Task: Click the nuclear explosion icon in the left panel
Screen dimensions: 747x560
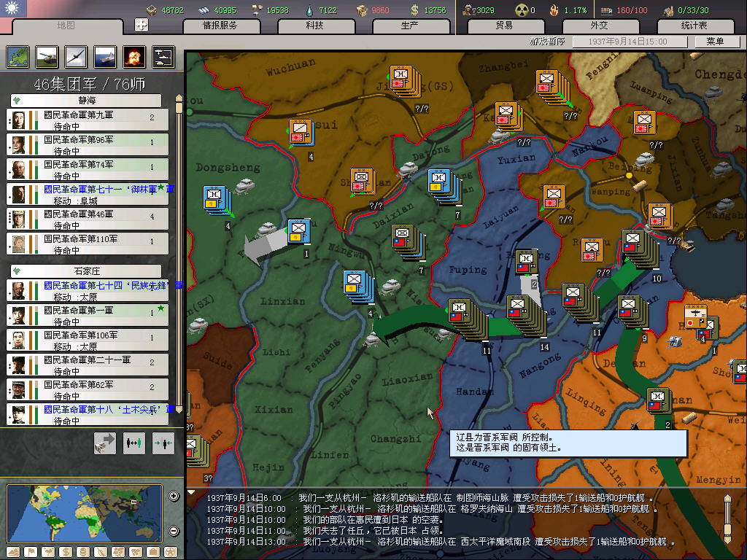Action: coord(133,57)
